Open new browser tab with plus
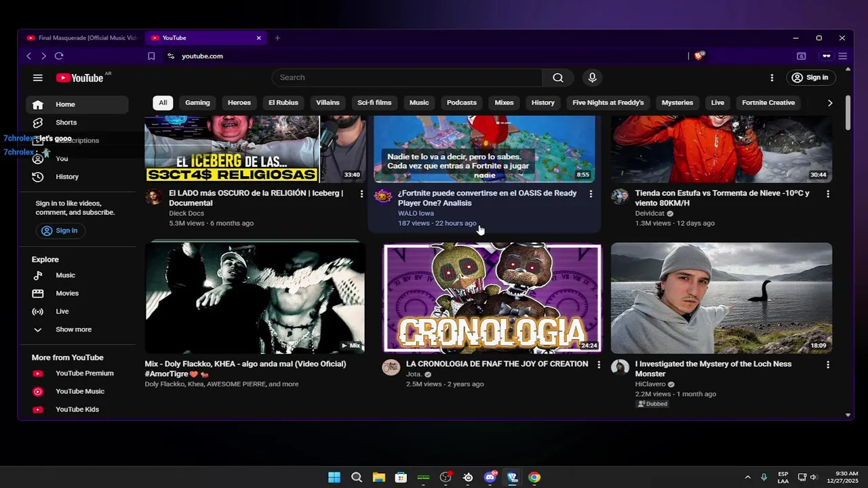 (x=277, y=38)
